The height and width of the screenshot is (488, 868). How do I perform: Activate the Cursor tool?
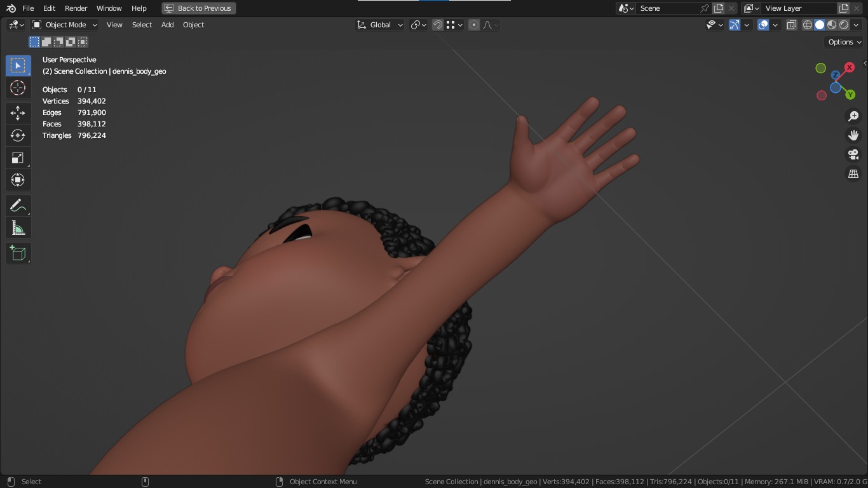[x=18, y=88]
